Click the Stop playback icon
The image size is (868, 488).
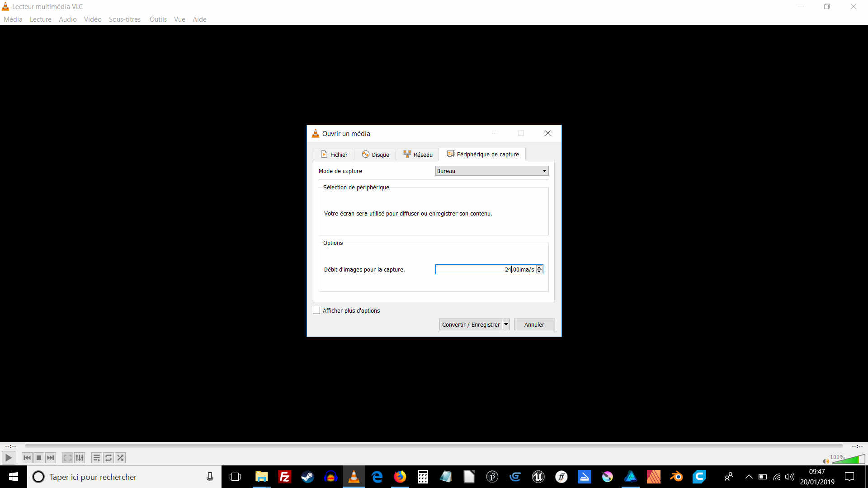[39, 458]
